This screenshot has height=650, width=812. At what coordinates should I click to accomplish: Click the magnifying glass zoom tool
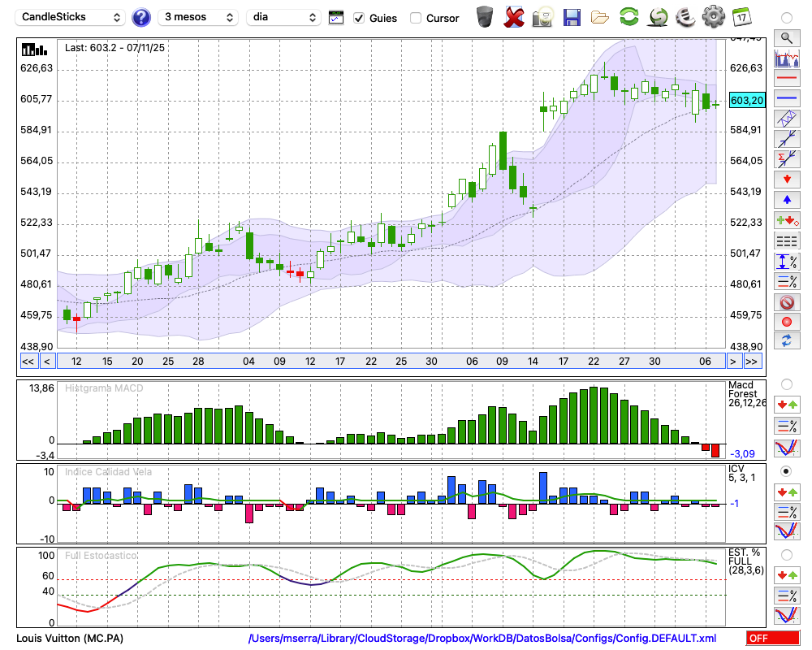pos(786,37)
